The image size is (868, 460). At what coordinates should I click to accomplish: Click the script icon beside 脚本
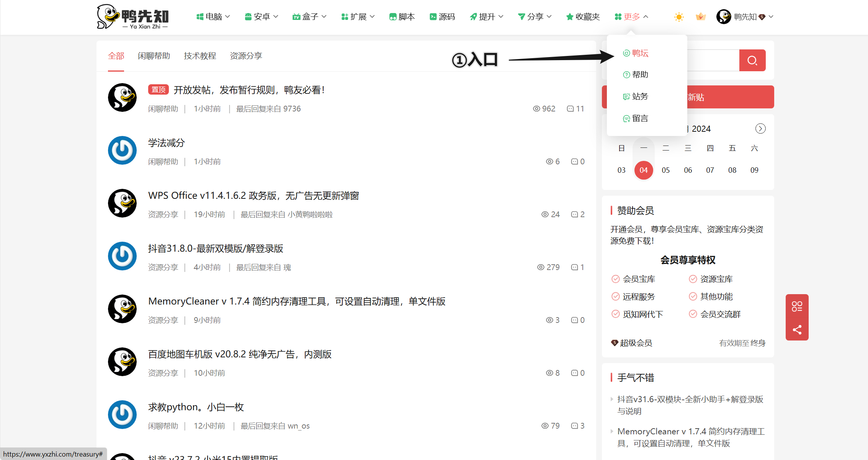click(393, 17)
